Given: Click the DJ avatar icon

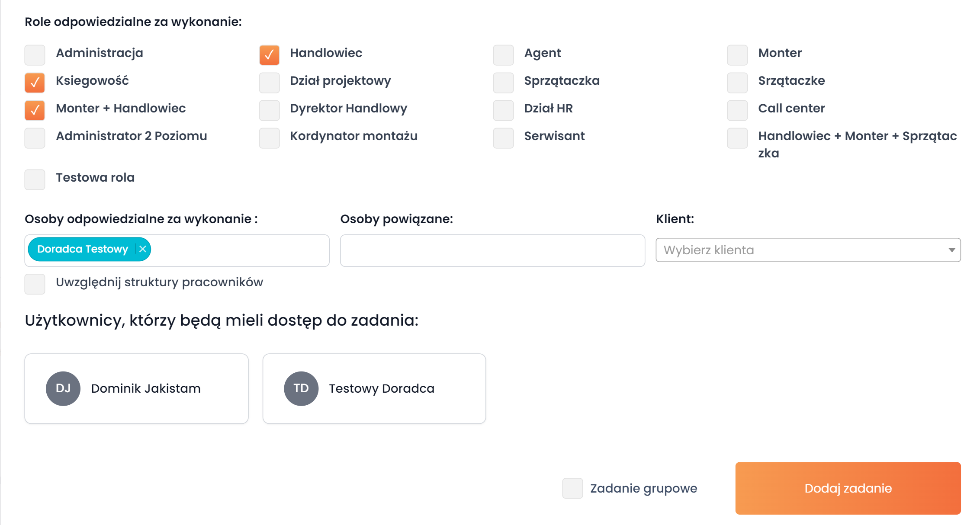Looking at the screenshot, I should pyautogui.click(x=63, y=388).
